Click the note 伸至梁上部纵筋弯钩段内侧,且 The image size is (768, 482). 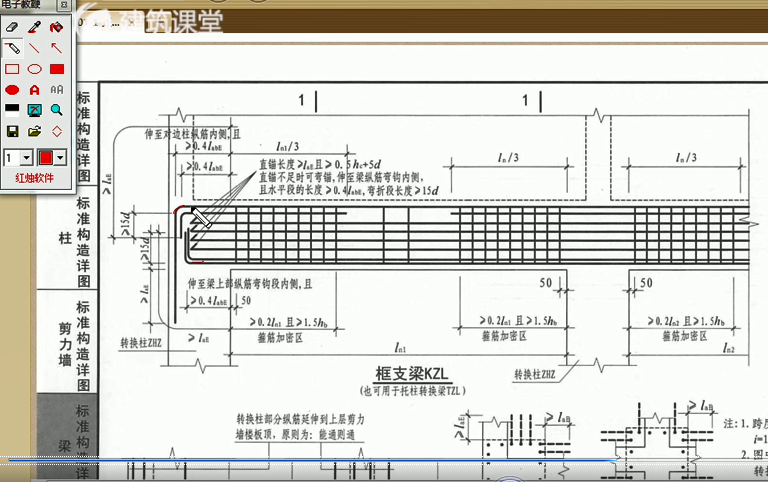(x=250, y=284)
